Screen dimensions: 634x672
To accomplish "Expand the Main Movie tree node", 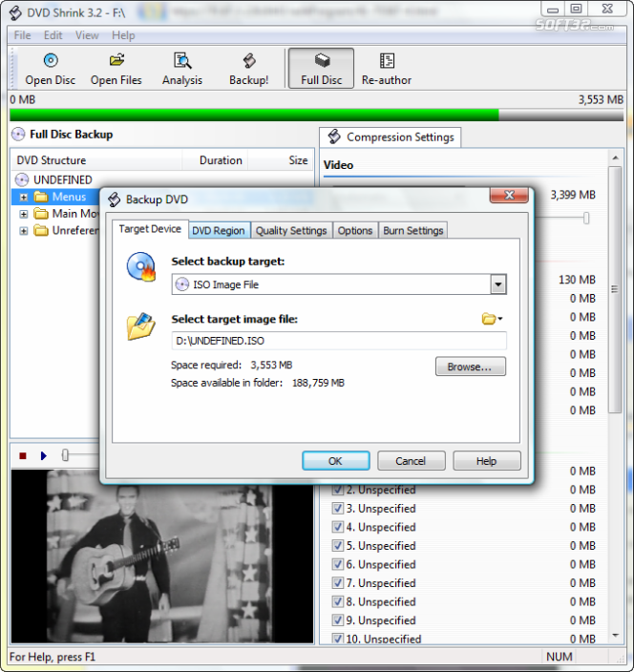I will tap(24, 214).
